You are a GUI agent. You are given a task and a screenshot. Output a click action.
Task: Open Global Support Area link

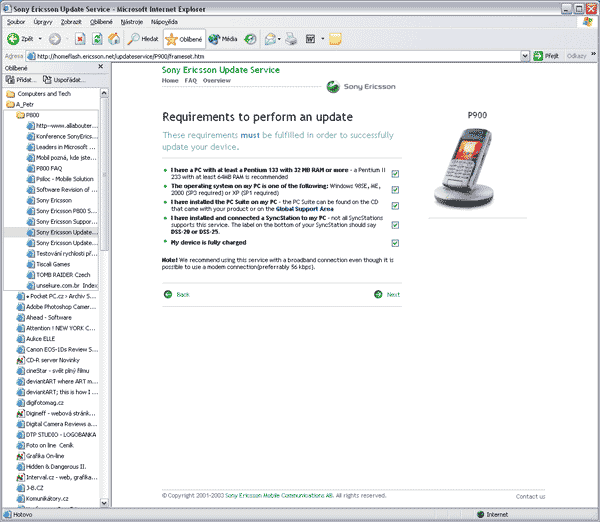[305, 209]
